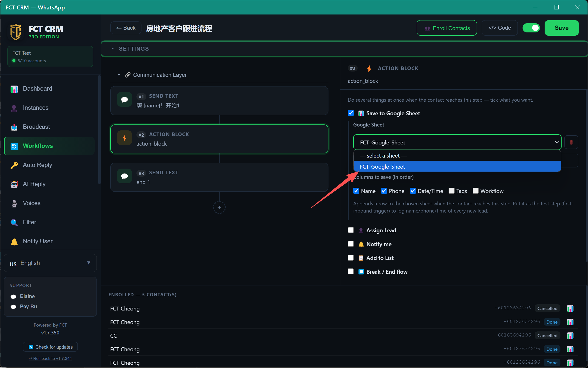The height and width of the screenshot is (368, 588).
Task: Open the Voices page
Action: 49,203
